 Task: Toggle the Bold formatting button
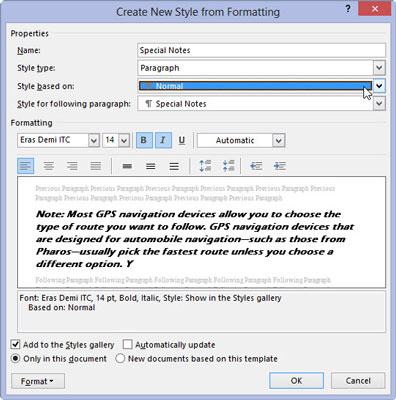144,140
